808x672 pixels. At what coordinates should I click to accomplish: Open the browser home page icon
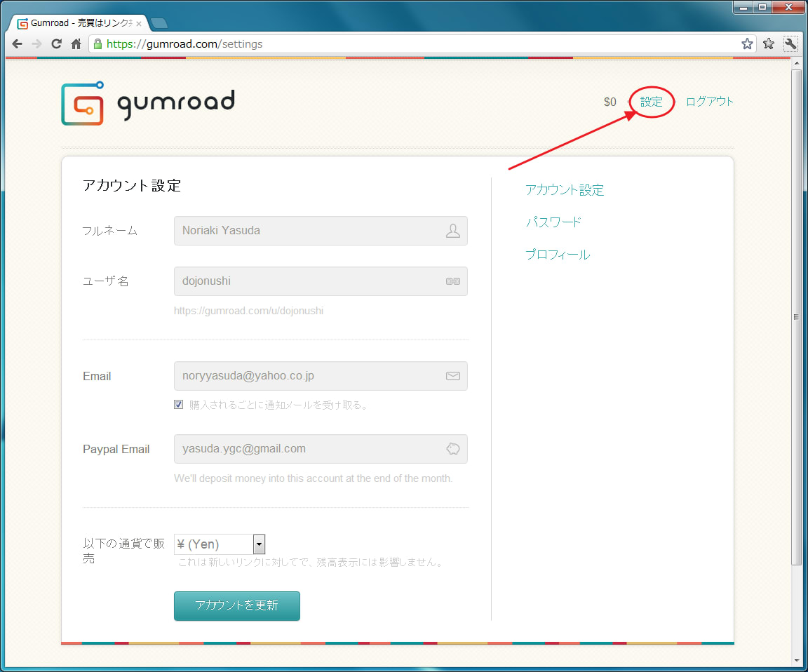pyautogui.click(x=76, y=44)
